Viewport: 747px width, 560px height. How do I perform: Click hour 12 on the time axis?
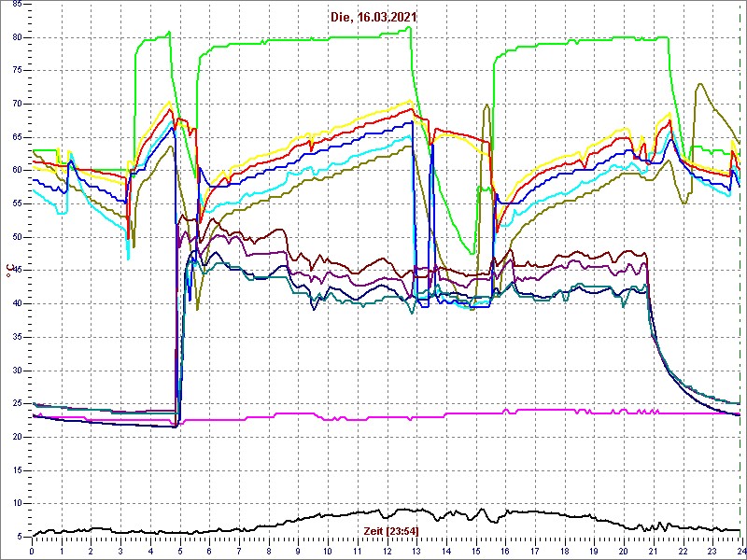point(387,552)
